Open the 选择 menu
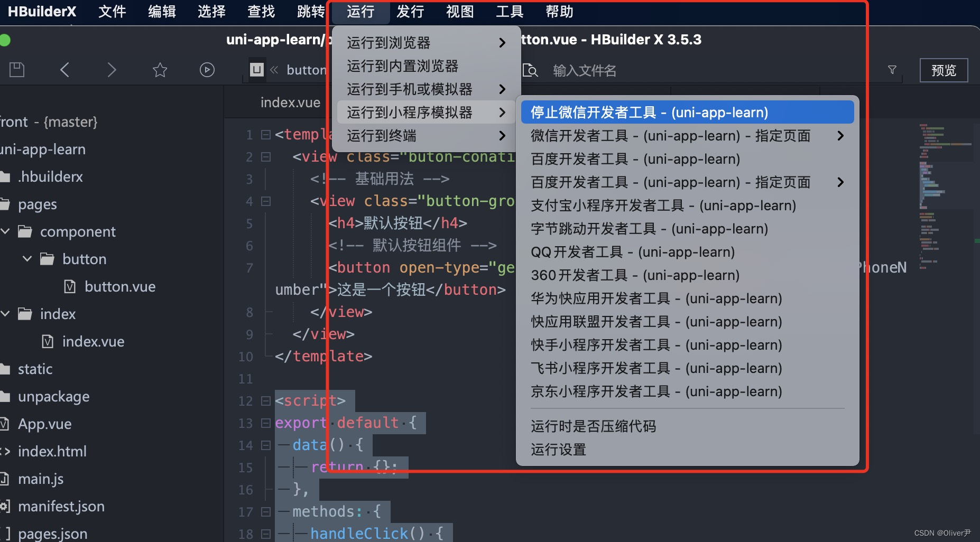Screen dimensions: 980x542 click(x=211, y=12)
